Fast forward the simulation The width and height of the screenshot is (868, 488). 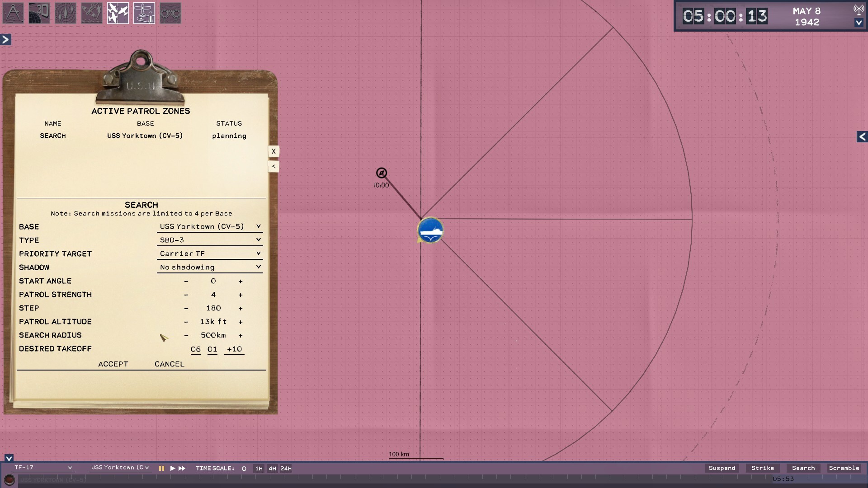[x=182, y=469]
